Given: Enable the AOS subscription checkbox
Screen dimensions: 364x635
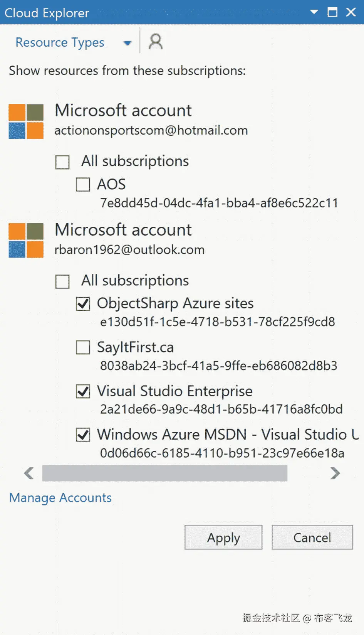Looking at the screenshot, I should (x=83, y=185).
